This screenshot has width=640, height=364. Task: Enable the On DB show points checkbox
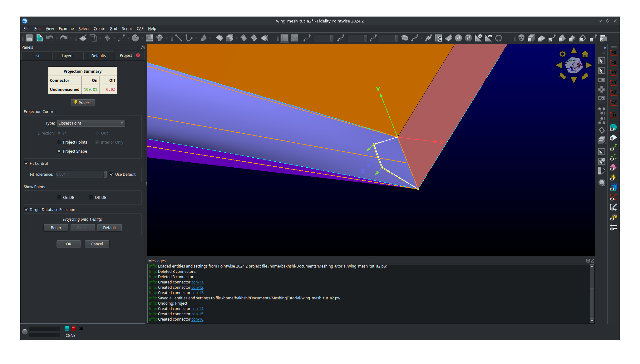tap(59, 197)
